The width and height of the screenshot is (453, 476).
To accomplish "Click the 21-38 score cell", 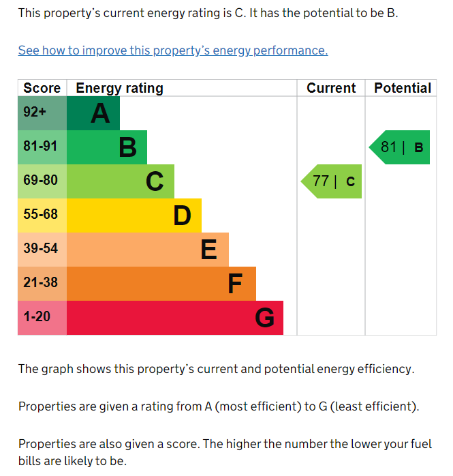I will (42, 284).
